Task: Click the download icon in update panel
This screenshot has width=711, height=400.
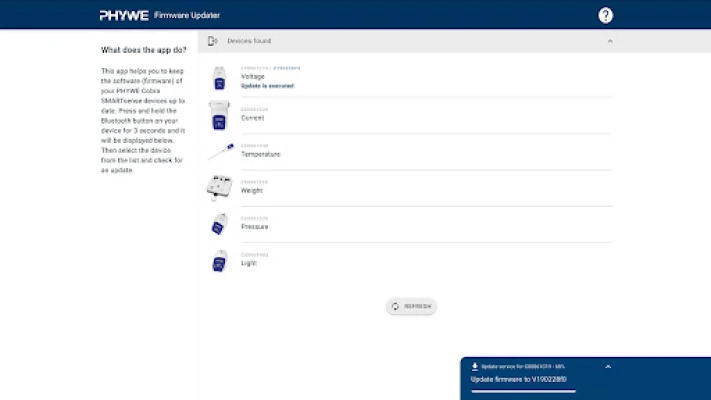Action: pos(474,367)
